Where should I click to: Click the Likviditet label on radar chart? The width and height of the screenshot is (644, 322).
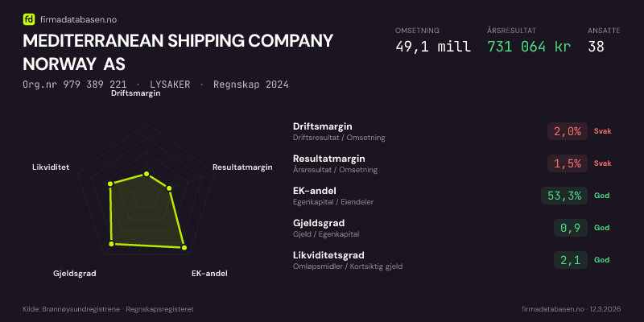51,167
